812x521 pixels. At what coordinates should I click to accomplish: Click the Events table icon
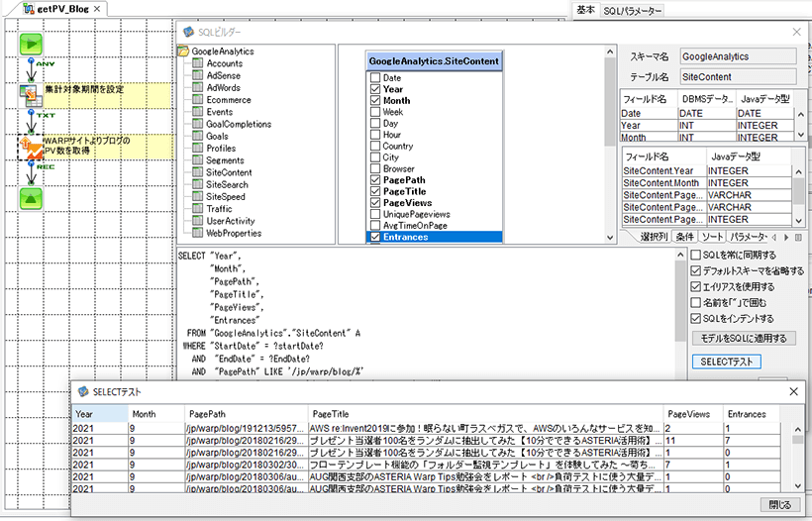(x=198, y=111)
